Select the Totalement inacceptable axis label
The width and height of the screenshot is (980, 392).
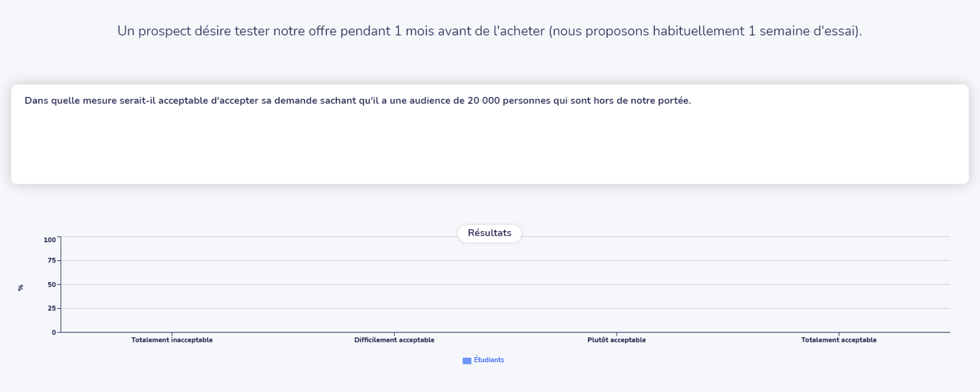click(x=172, y=340)
